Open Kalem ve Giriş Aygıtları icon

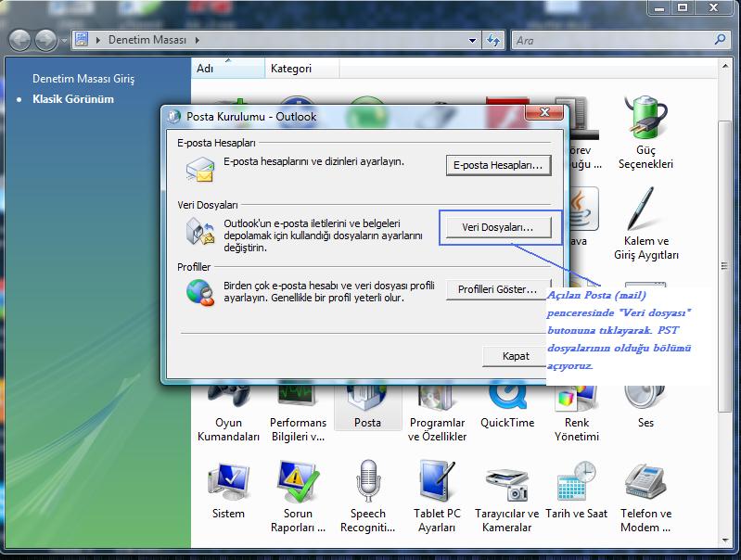click(x=646, y=223)
